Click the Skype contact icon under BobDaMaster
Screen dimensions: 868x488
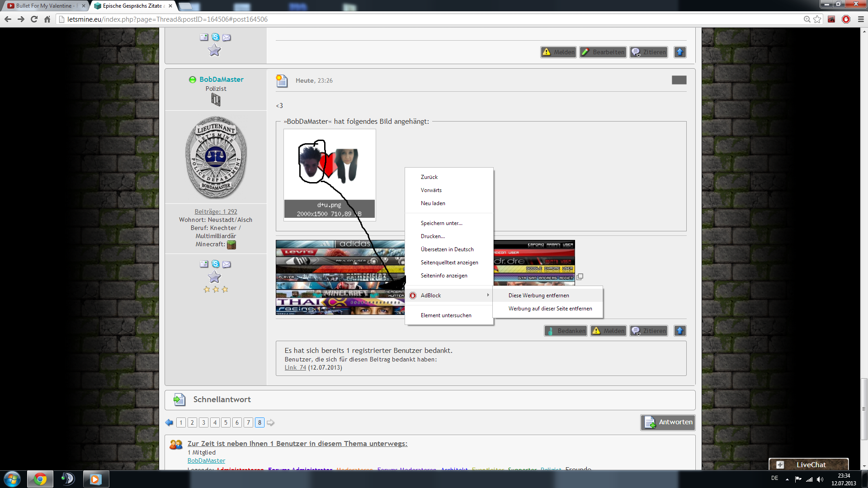216,264
